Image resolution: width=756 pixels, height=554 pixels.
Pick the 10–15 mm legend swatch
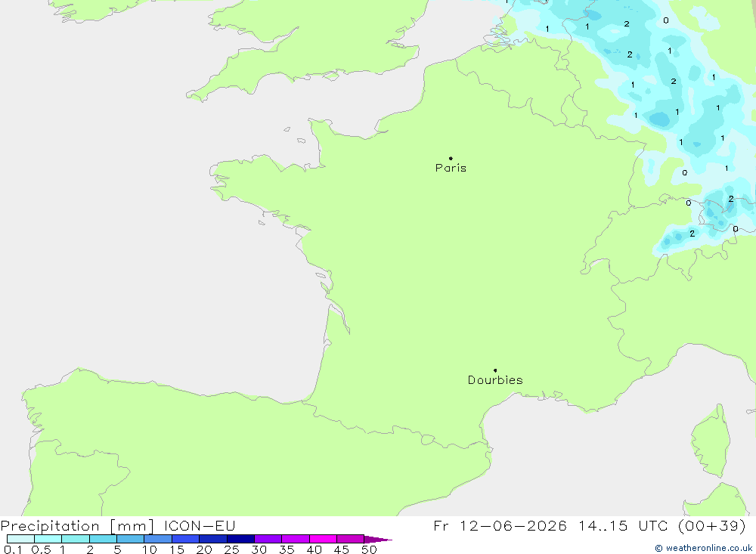tap(158, 539)
